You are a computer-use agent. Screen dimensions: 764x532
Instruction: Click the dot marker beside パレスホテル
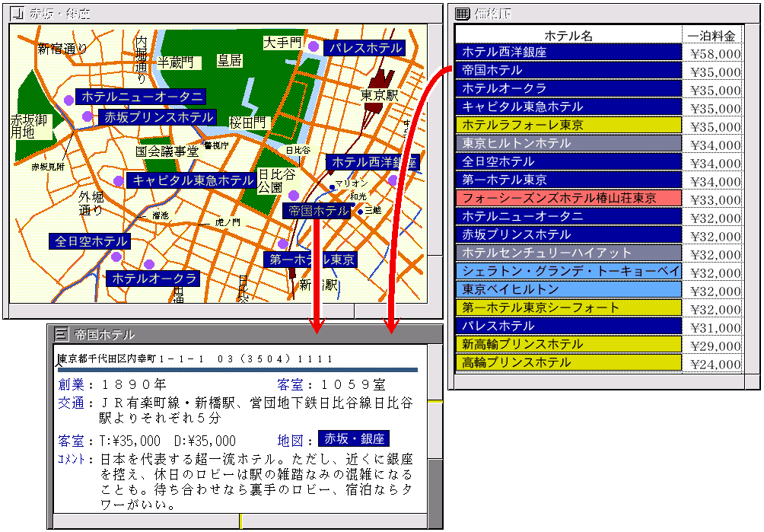coord(314,47)
